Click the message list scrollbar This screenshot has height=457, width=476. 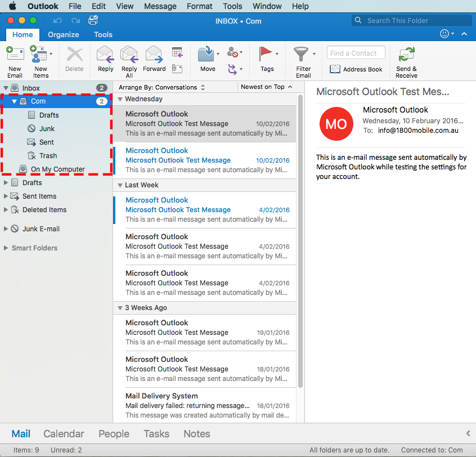pyautogui.click(x=300, y=241)
